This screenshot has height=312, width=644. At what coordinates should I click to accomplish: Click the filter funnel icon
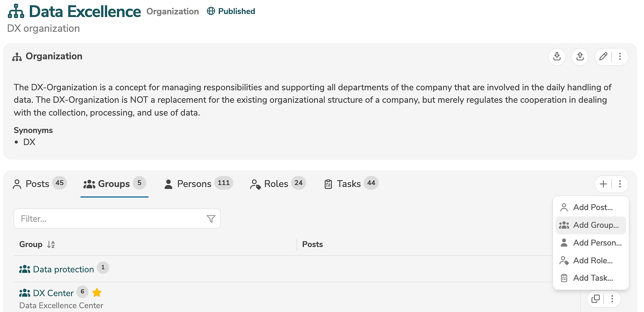(211, 219)
